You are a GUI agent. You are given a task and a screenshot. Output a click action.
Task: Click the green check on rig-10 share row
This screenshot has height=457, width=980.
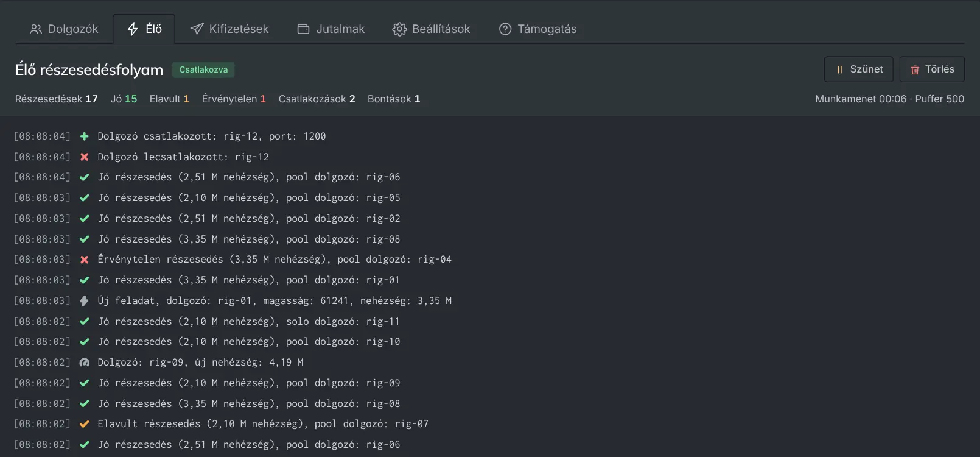[x=85, y=342]
